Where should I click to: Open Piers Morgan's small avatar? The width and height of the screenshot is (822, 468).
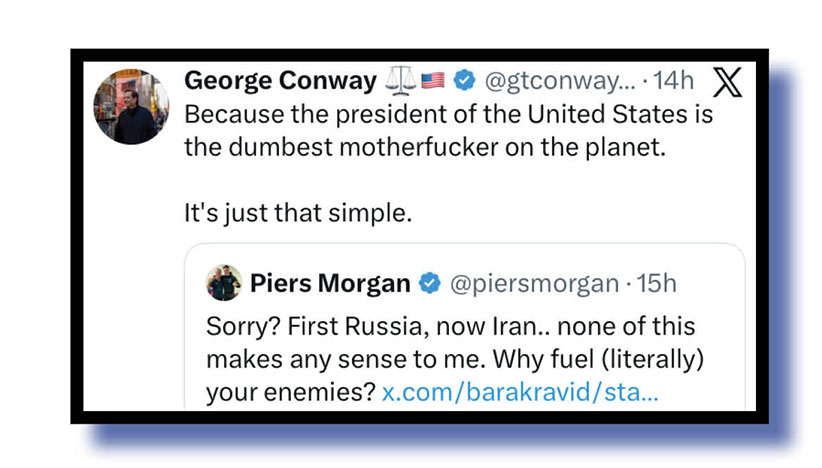[224, 284]
